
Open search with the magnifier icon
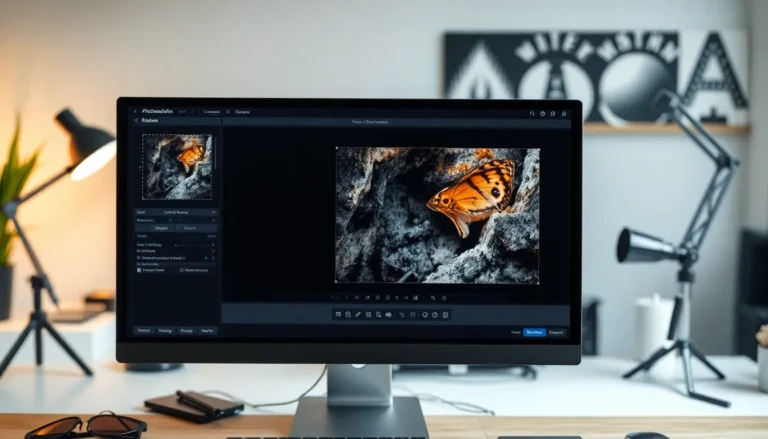coord(532,113)
